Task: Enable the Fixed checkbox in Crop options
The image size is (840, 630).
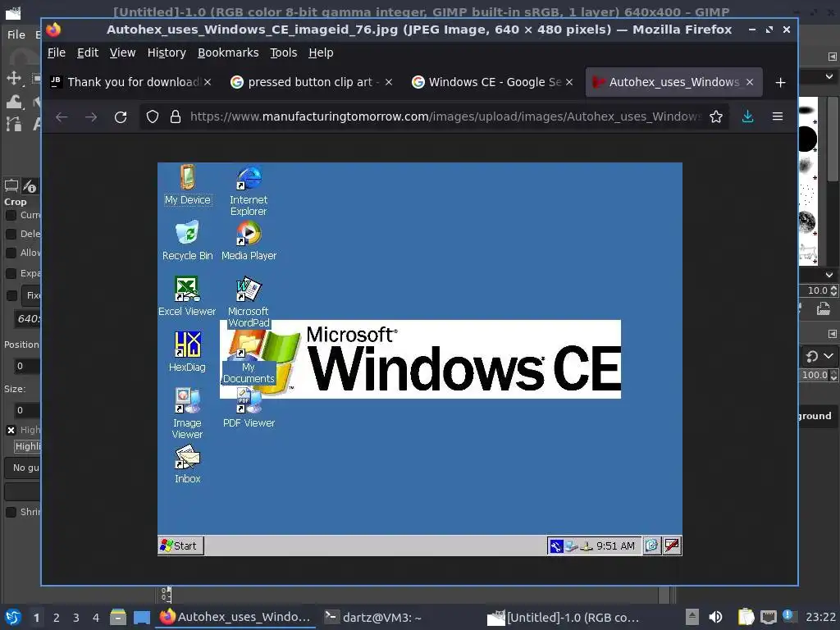Action: pyautogui.click(x=11, y=295)
